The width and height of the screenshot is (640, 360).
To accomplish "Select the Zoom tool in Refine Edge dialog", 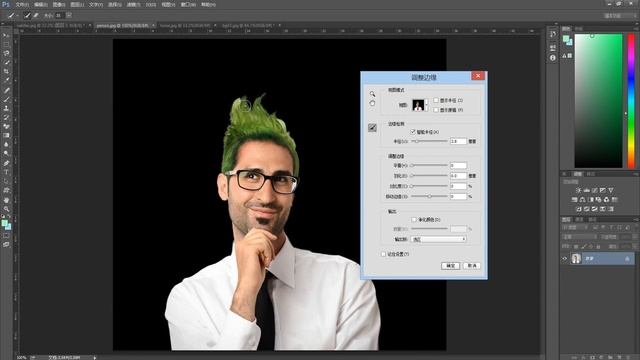I will point(372,94).
